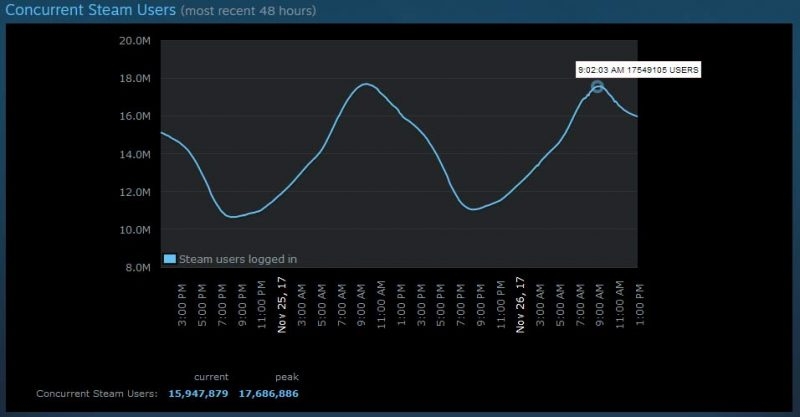Screen dimensions: 800x417
Task: Click the "Nov 26, 17" date axis label
Action: tap(520, 303)
